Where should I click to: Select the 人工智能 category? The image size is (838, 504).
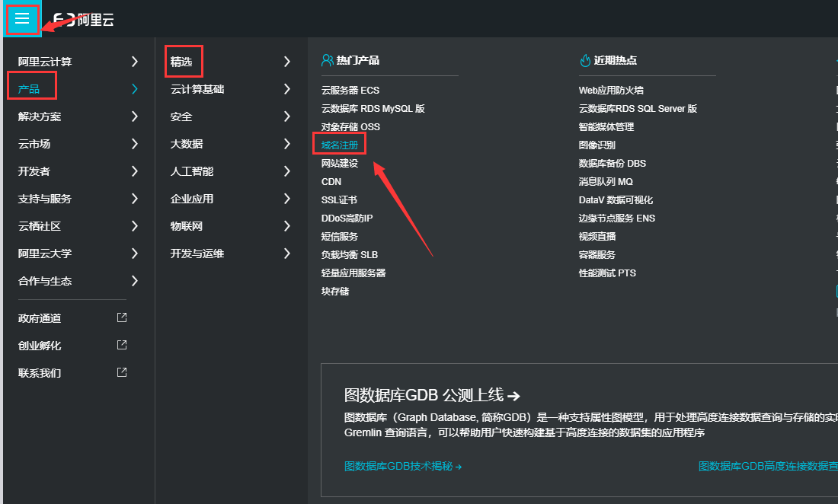pos(192,171)
